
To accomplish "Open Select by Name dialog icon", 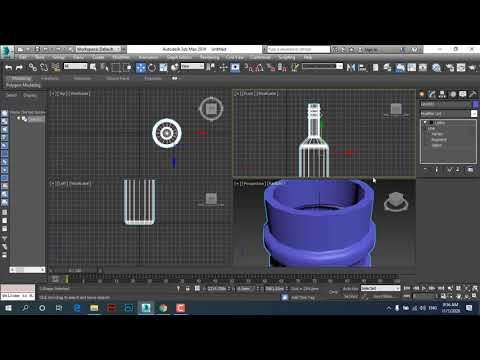I will (104, 68).
